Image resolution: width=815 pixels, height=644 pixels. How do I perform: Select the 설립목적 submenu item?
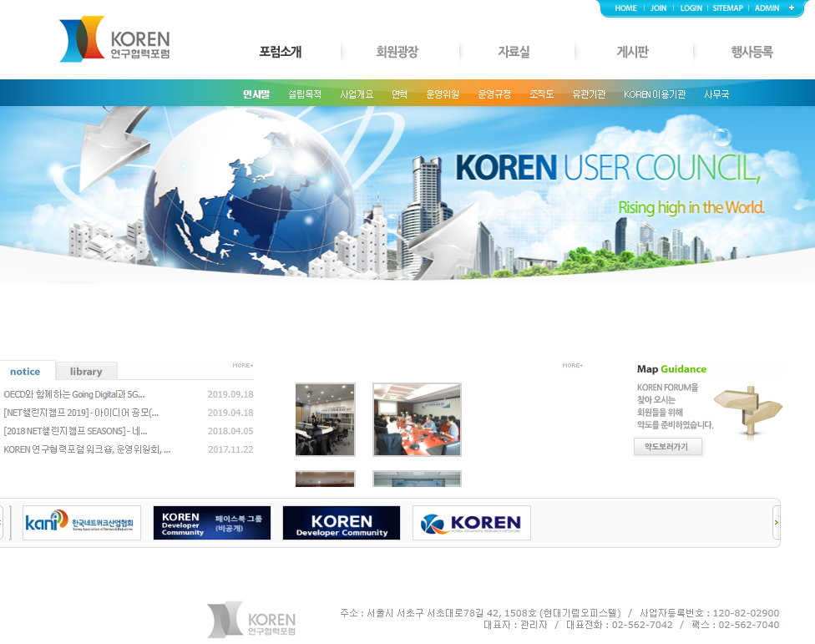coord(305,94)
